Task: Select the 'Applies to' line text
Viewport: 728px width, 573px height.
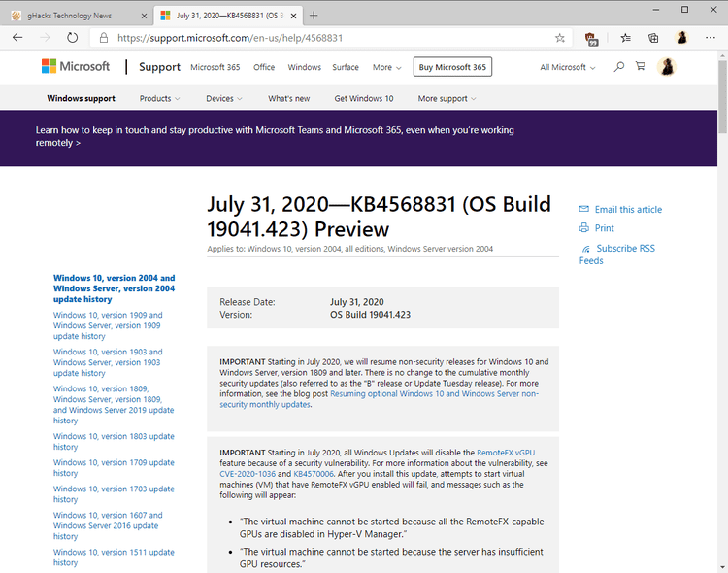Action: (x=350, y=249)
